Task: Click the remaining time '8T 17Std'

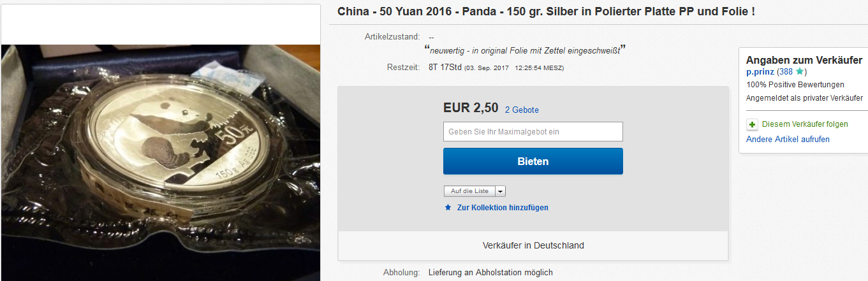Action: coord(445,68)
